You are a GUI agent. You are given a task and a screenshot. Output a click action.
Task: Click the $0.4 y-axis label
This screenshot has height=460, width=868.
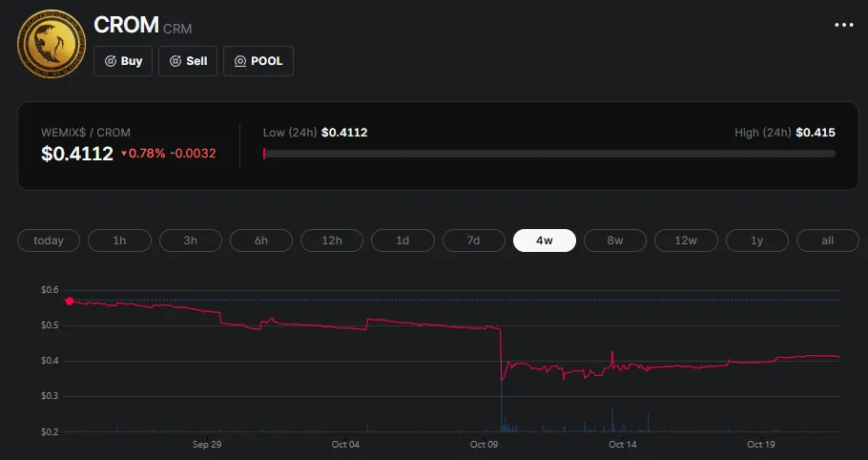[50, 361]
